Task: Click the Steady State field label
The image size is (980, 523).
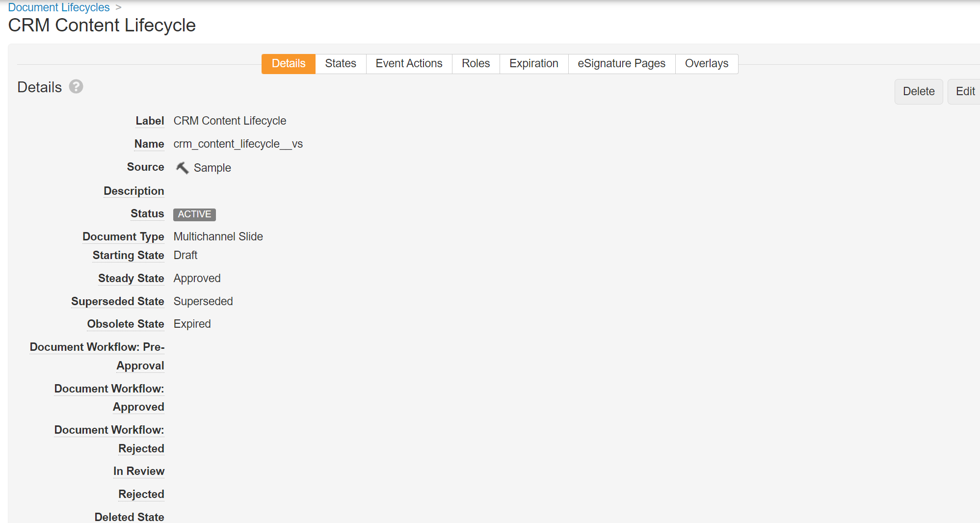Action: 131,278
